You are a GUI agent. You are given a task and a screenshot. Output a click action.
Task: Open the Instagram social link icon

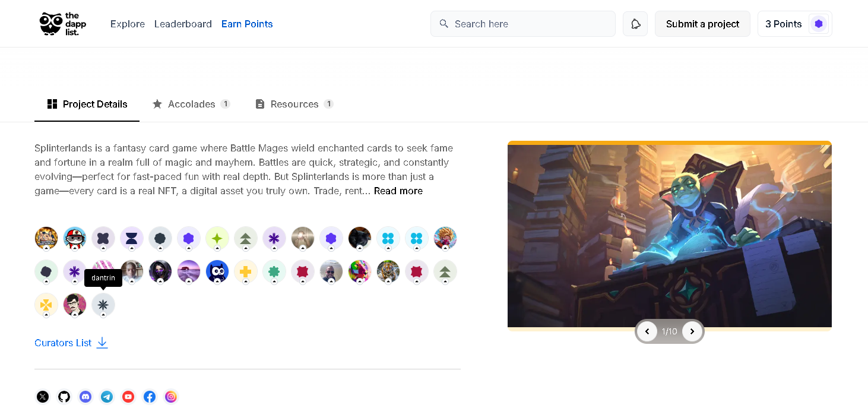pyautogui.click(x=171, y=397)
